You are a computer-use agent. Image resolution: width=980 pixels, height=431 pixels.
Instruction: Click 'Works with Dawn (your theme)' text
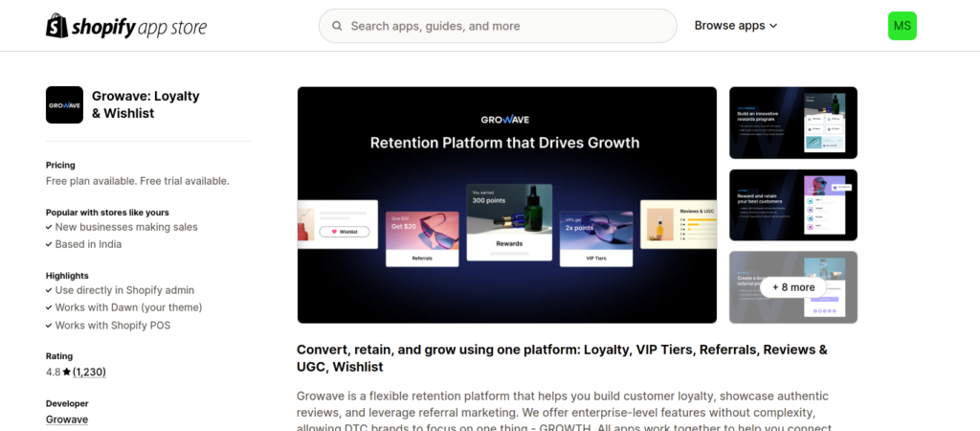pyautogui.click(x=129, y=307)
